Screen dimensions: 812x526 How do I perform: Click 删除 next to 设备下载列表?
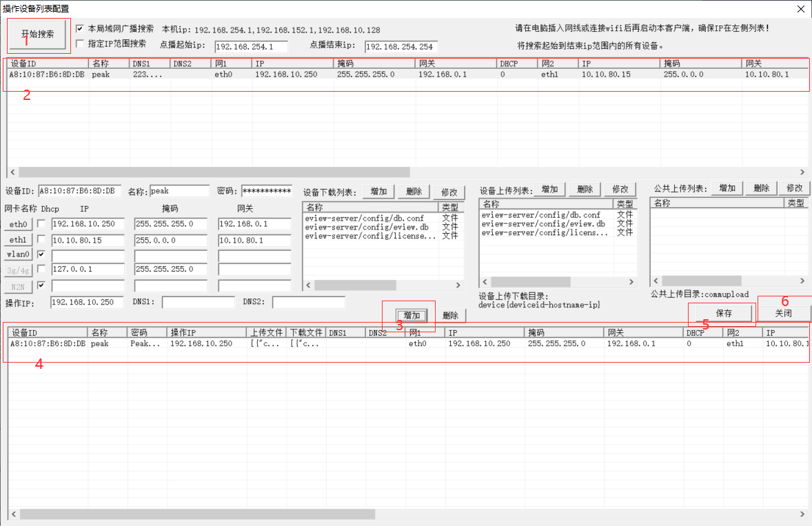tap(414, 192)
